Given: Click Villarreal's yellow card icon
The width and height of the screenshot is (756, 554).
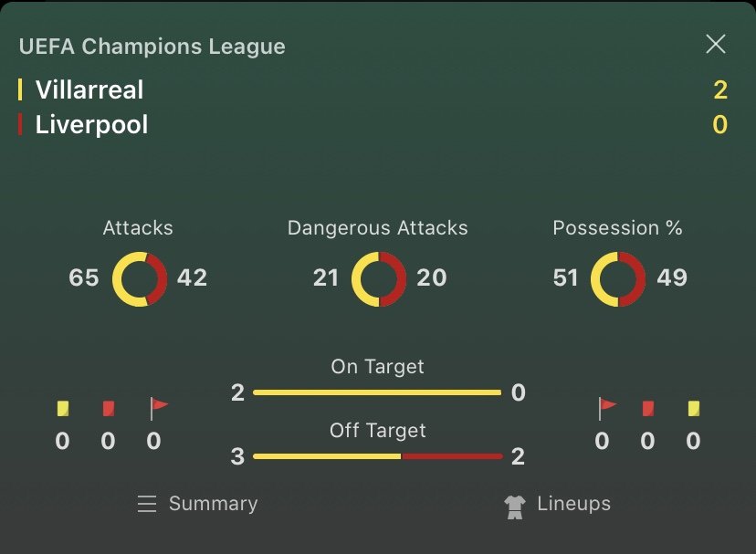Looking at the screenshot, I should click(x=63, y=408).
